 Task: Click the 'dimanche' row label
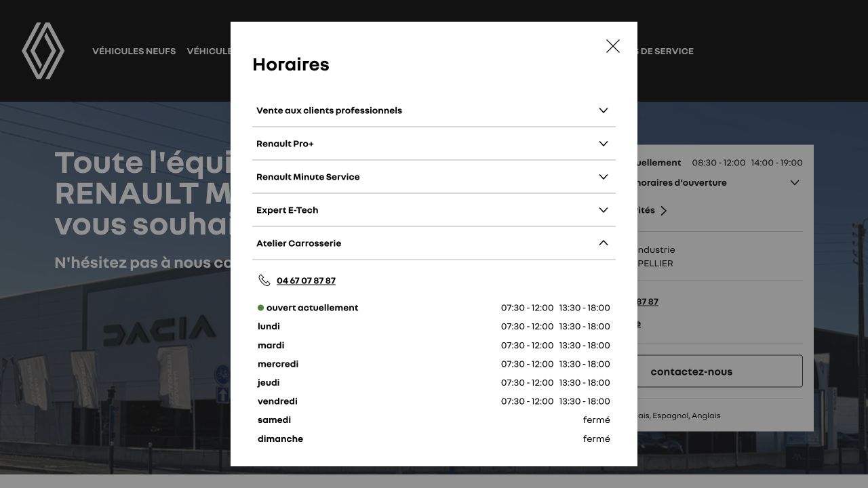tap(280, 439)
